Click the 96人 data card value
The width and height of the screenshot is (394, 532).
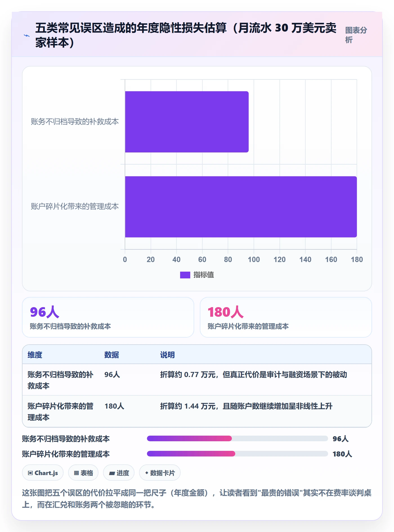click(44, 312)
